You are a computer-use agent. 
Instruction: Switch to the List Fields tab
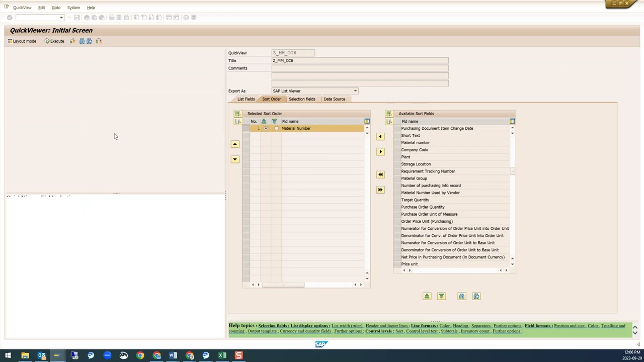[246, 99]
